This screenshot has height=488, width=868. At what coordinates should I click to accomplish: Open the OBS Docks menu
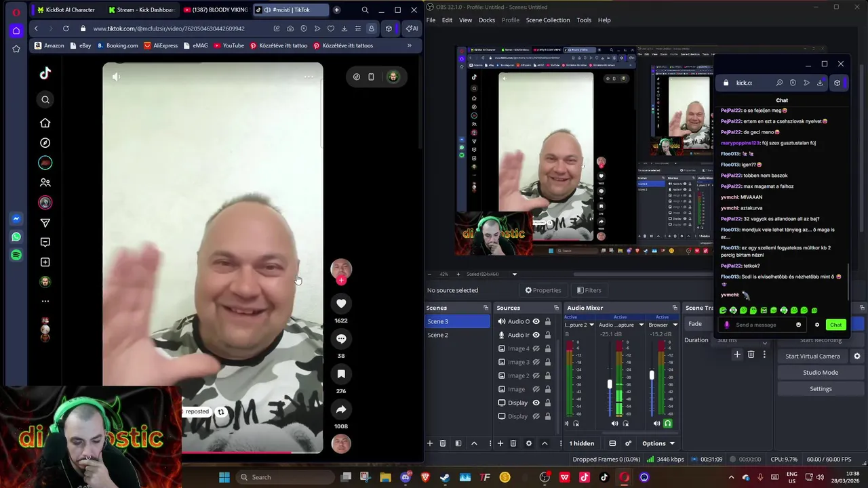487,20
